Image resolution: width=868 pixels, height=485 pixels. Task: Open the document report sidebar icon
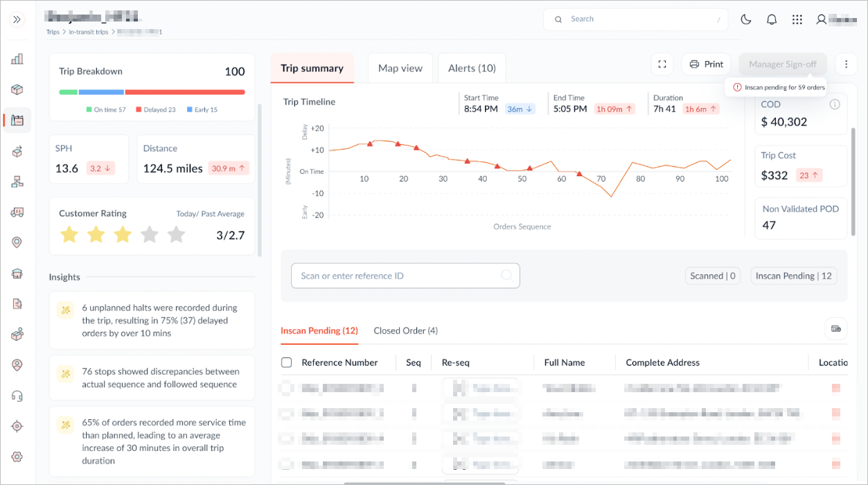pyautogui.click(x=17, y=303)
